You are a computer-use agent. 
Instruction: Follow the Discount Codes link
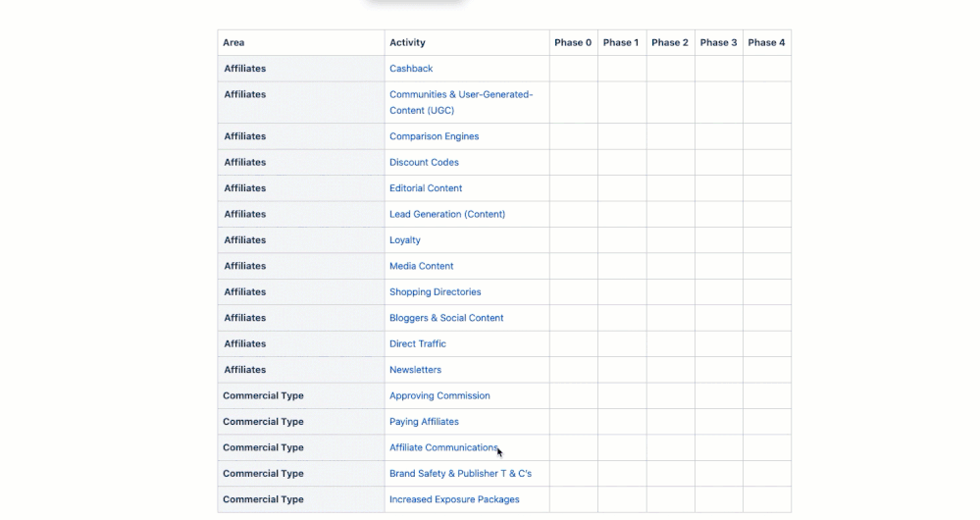point(424,162)
